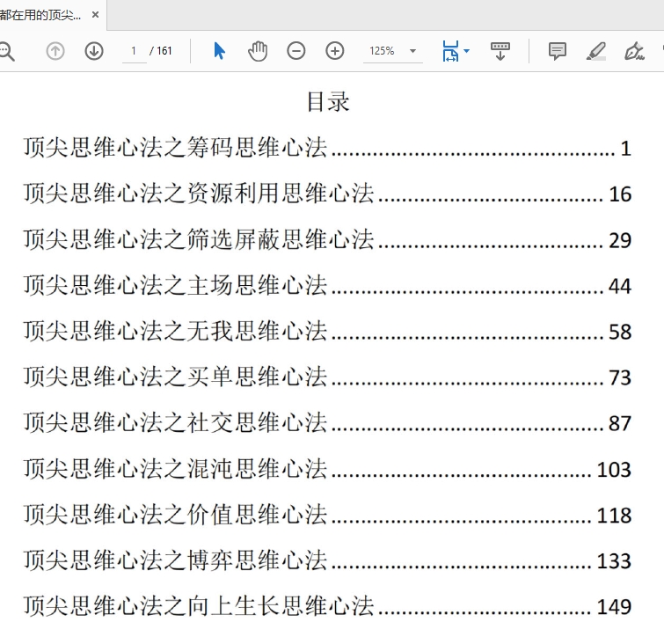This screenshot has width=664, height=644.
Task: Expand the page fit options arrow
Action: point(467,51)
